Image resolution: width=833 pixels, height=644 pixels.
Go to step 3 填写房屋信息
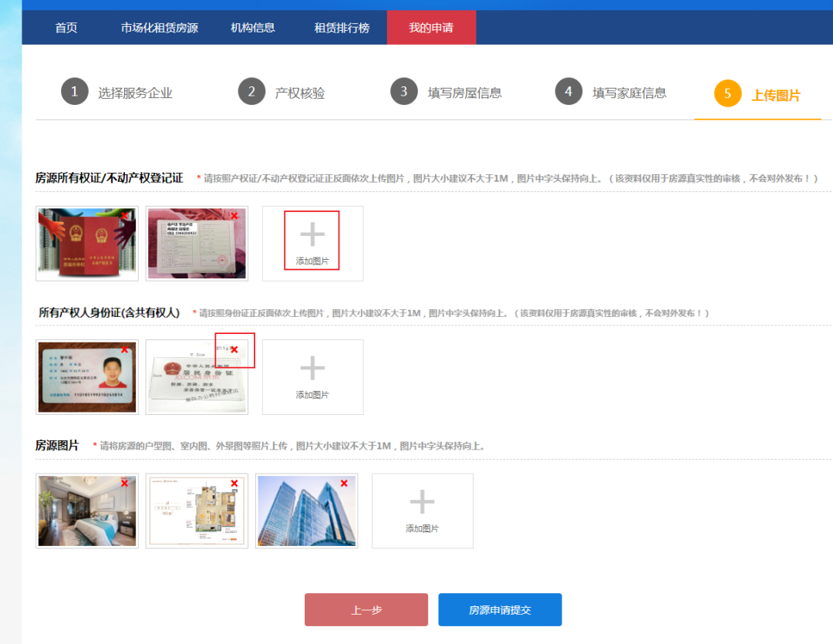tap(447, 93)
